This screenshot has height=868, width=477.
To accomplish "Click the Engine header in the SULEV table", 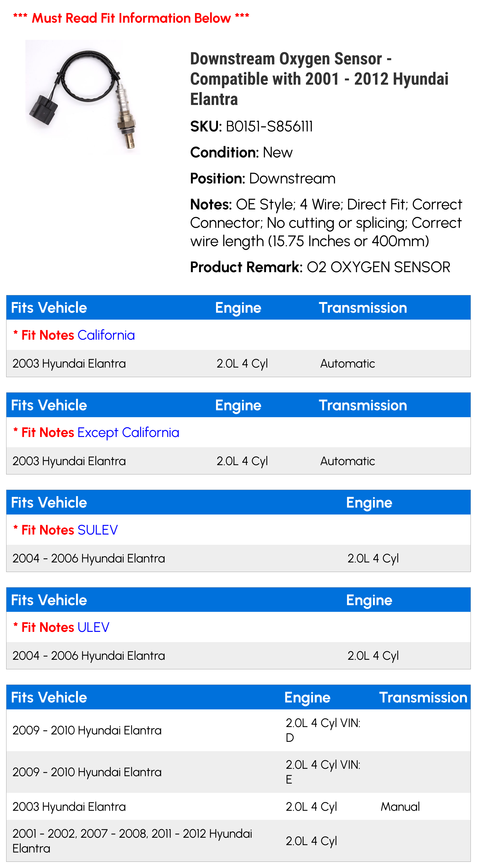I will click(369, 502).
